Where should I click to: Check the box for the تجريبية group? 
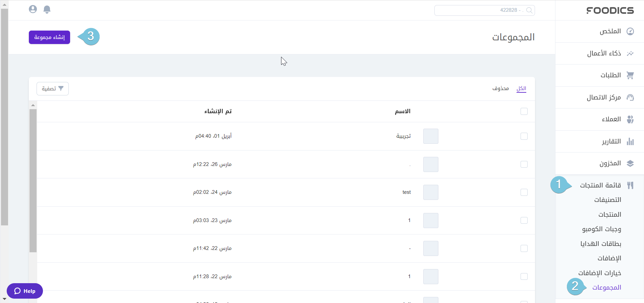point(524,136)
